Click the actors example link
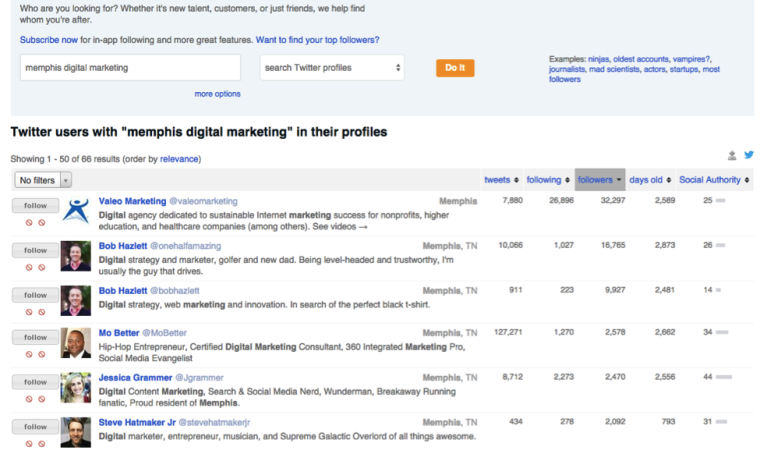 [x=654, y=69]
